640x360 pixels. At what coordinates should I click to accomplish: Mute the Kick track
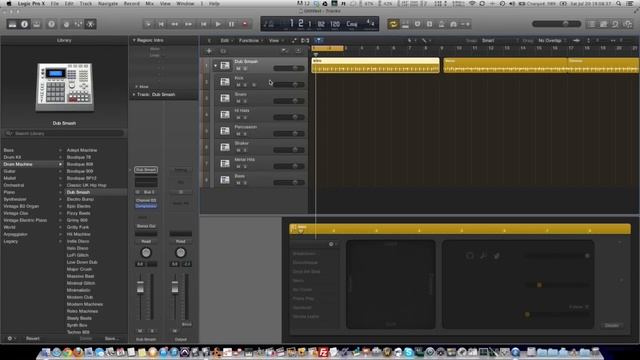238,85
